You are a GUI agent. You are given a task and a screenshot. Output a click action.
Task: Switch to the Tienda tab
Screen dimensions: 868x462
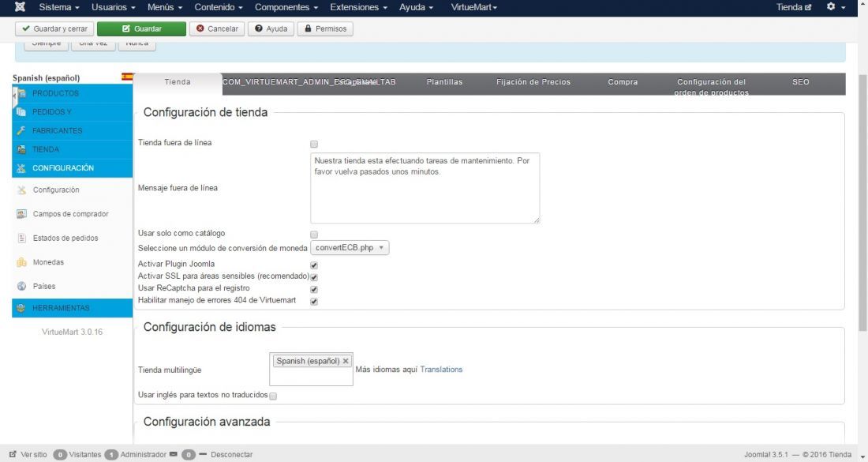(178, 82)
